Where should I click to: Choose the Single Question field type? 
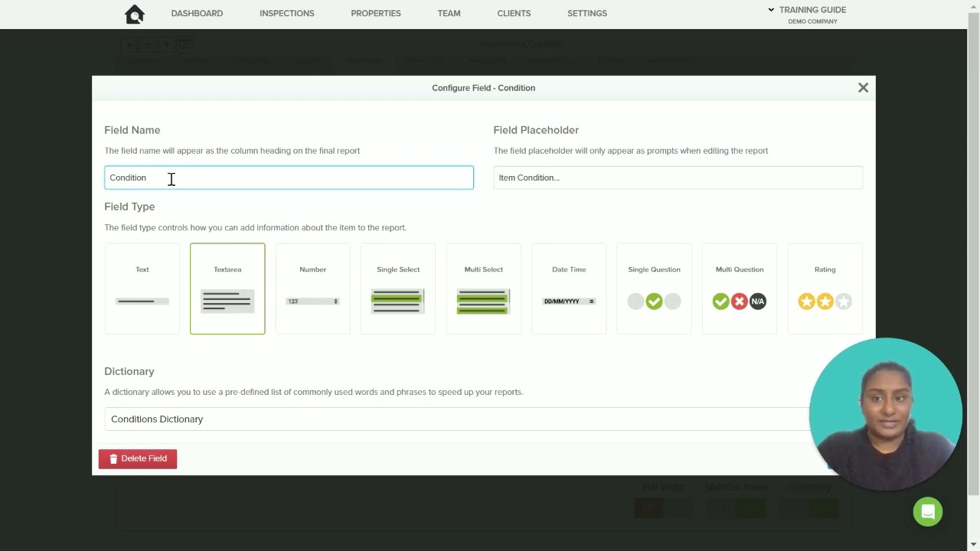pyautogui.click(x=655, y=289)
